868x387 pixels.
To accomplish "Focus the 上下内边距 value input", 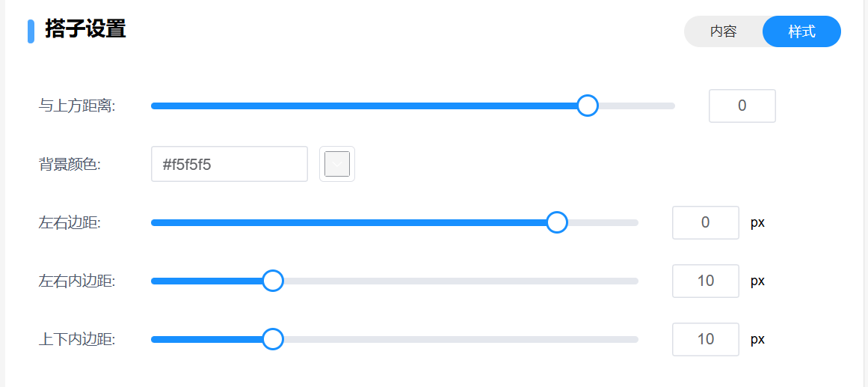I will click(x=705, y=339).
